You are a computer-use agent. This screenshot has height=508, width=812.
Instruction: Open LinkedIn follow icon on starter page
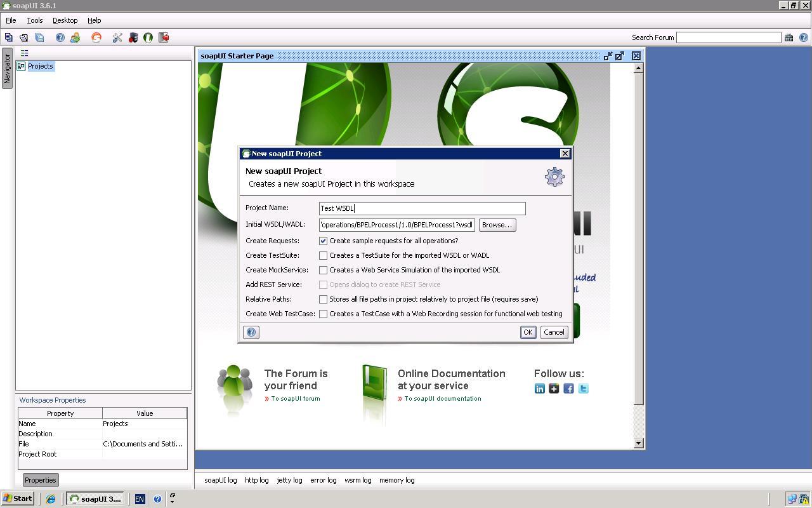click(540, 389)
